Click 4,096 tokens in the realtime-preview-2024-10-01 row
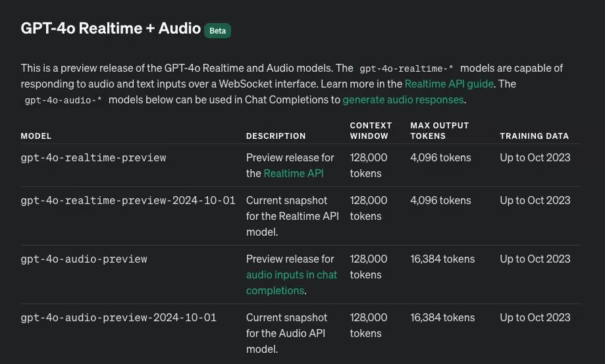This screenshot has height=364, width=605. 440,201
